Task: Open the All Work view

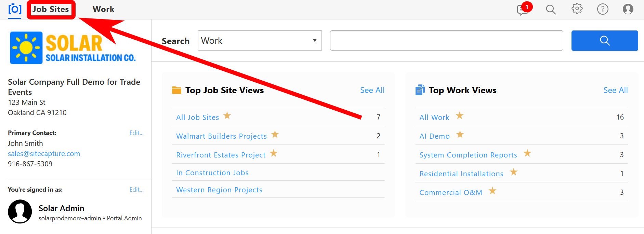Action: (434, 117)
